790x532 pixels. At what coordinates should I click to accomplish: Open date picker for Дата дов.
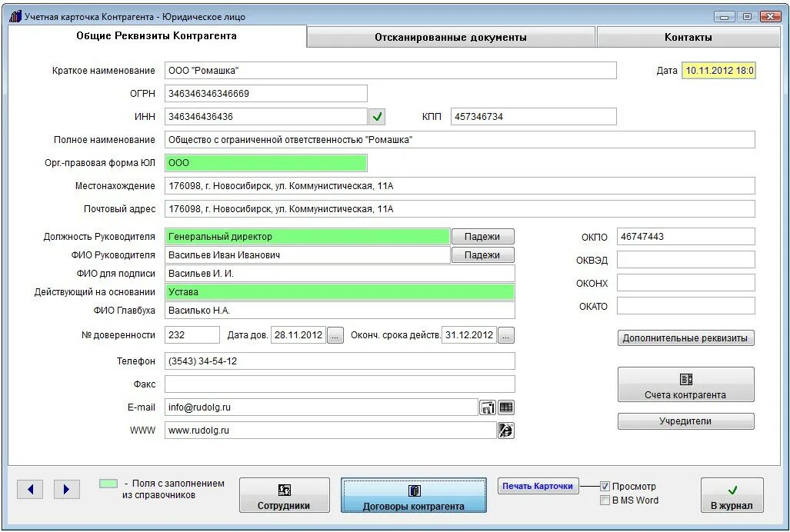pos(335,335)
